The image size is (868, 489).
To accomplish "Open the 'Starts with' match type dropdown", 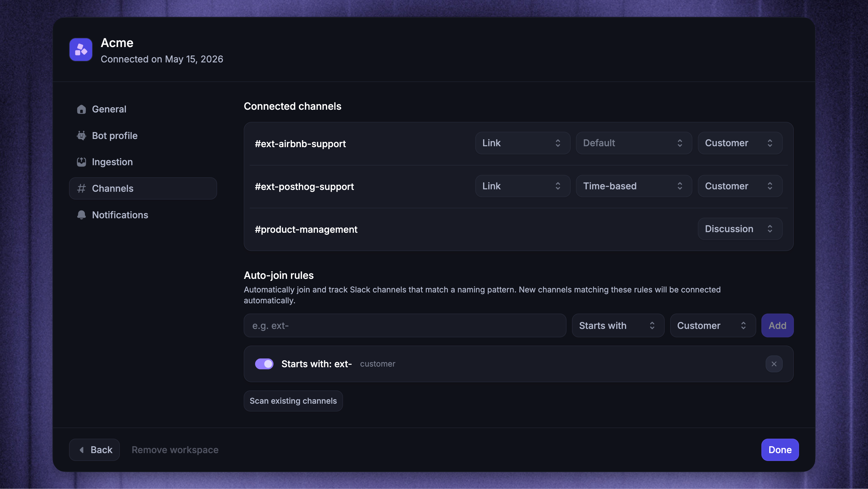I will pyautogui.click(x=618, y=325).
